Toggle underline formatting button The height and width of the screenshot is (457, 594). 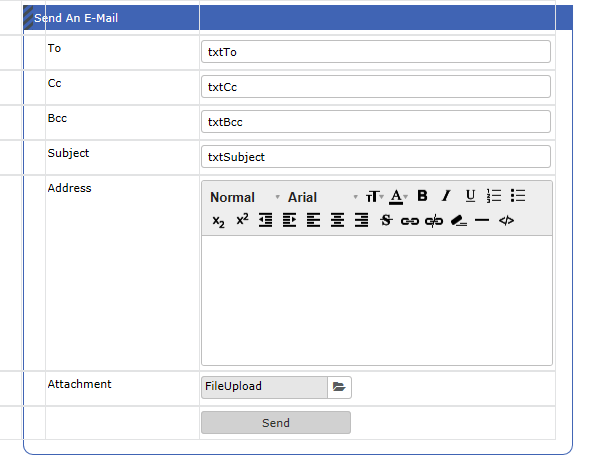point(470,196)
